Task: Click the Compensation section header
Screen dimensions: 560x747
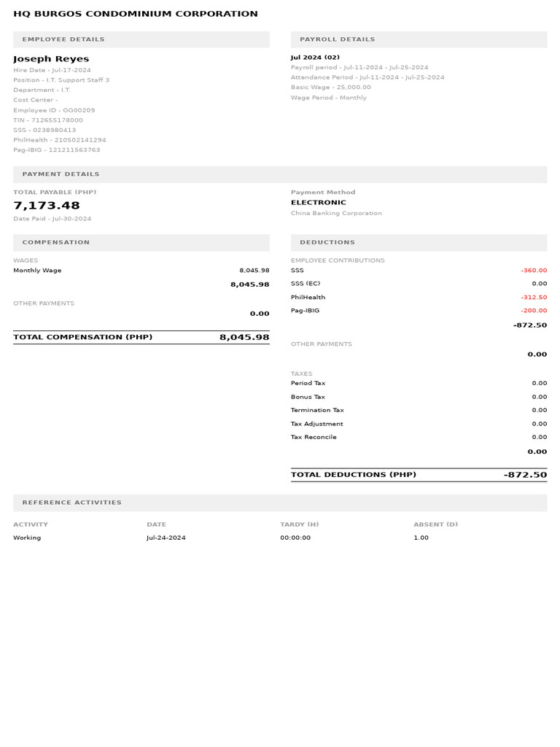Action: pyautogui.click(x=56, y=242)
